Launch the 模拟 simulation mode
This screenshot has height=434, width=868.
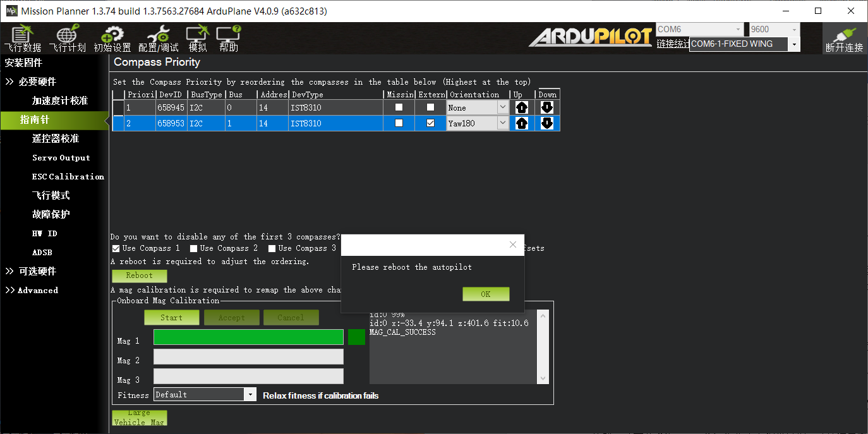click(x=197, y=38)
